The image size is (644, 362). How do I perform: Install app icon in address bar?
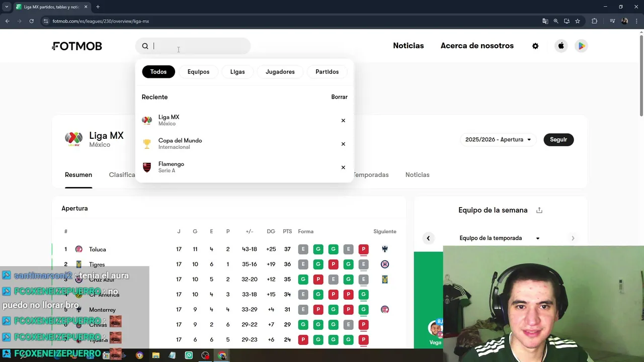[567, 21]
